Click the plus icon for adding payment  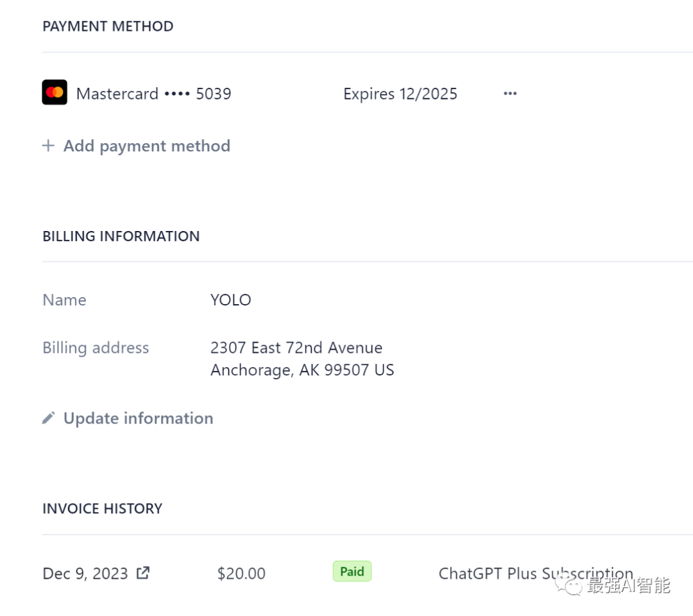(x=48, y=146)
